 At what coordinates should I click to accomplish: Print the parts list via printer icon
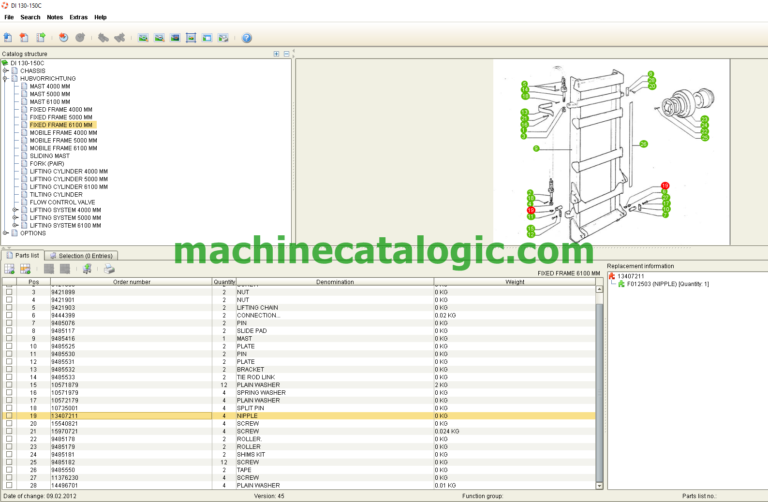click(x=109, y=268)
